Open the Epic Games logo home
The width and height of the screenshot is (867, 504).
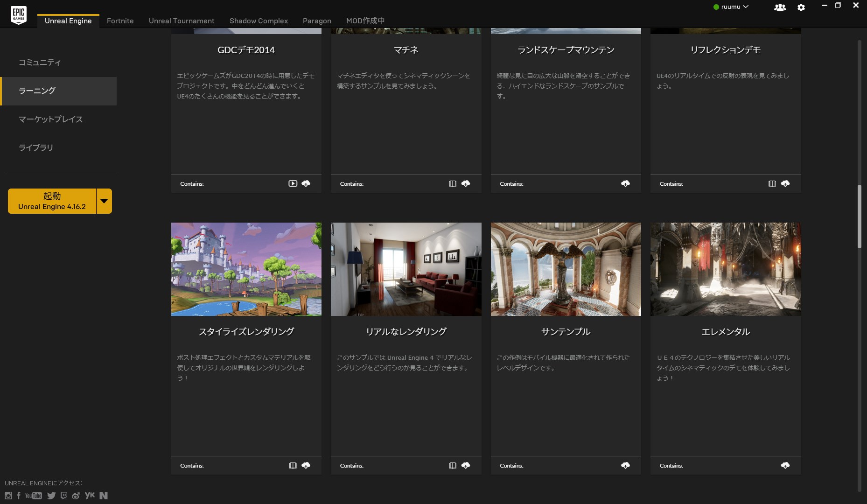click(x=19, y=14)
